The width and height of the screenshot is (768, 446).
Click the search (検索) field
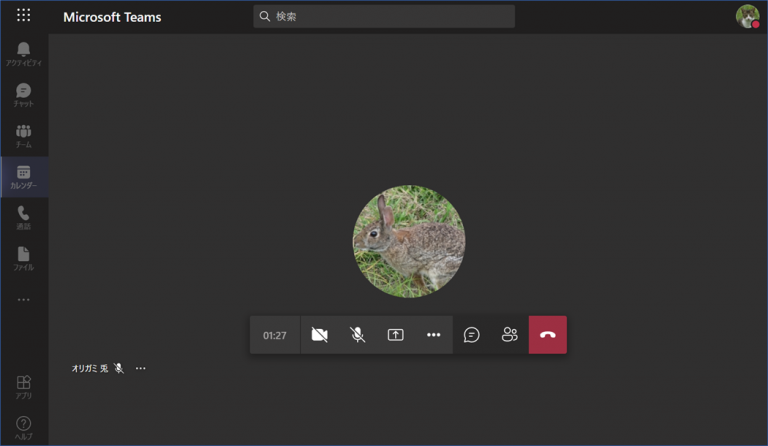click(384, 17)
